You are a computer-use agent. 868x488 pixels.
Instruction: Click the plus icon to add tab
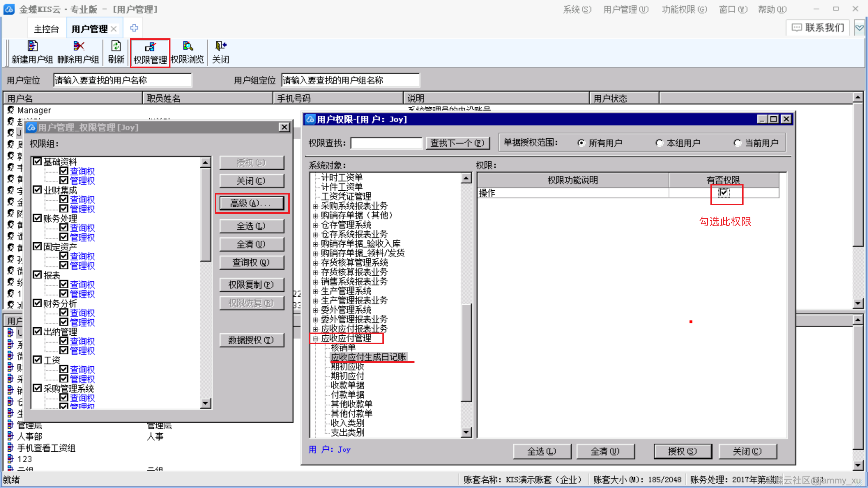coord(134,28)
